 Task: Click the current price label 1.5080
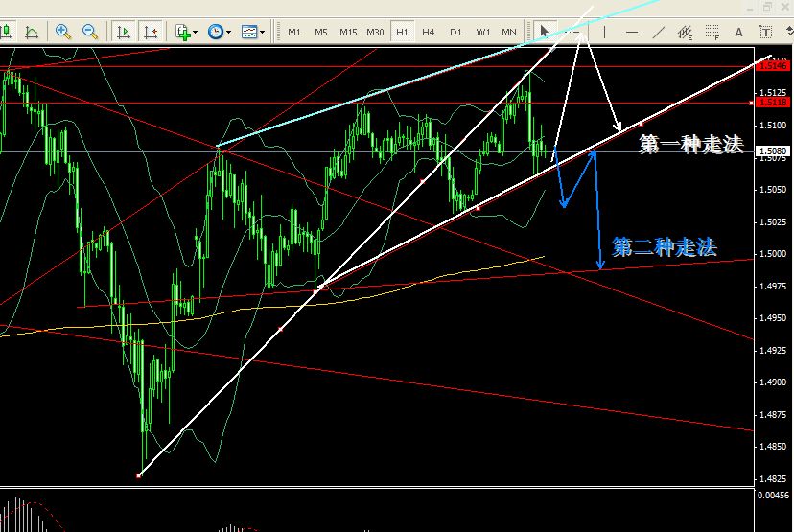773,150
